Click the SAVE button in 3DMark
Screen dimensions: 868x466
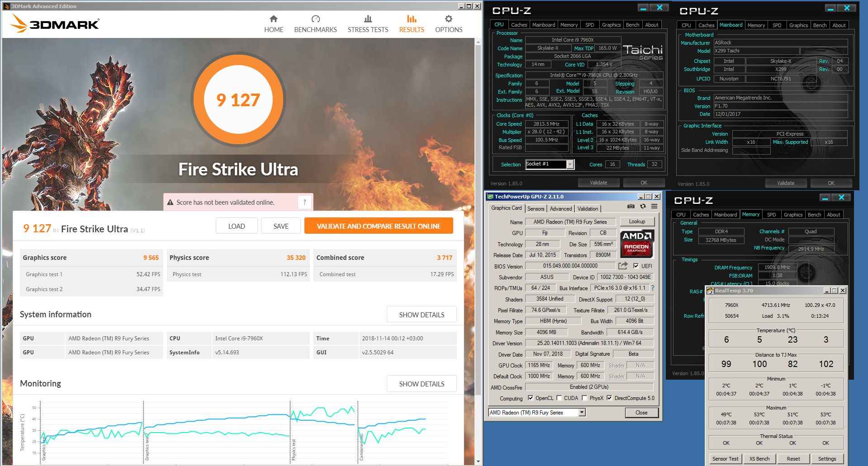281,226
